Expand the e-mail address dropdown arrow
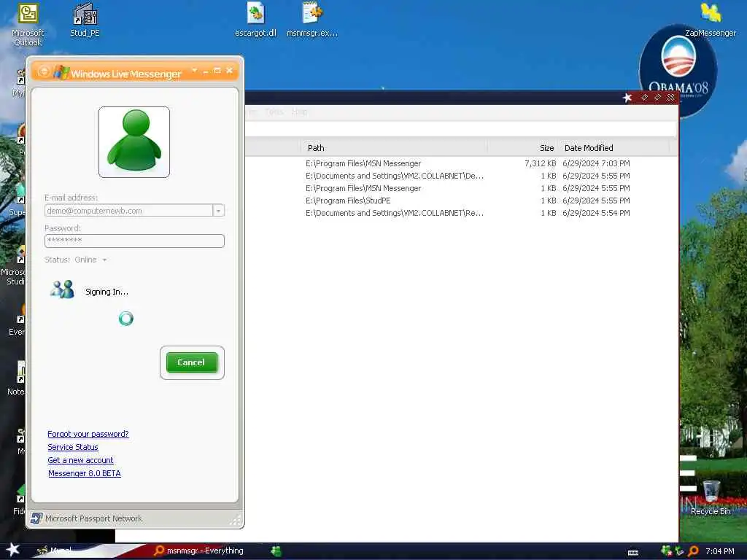The image size is (747, 560). coord(219,211)
